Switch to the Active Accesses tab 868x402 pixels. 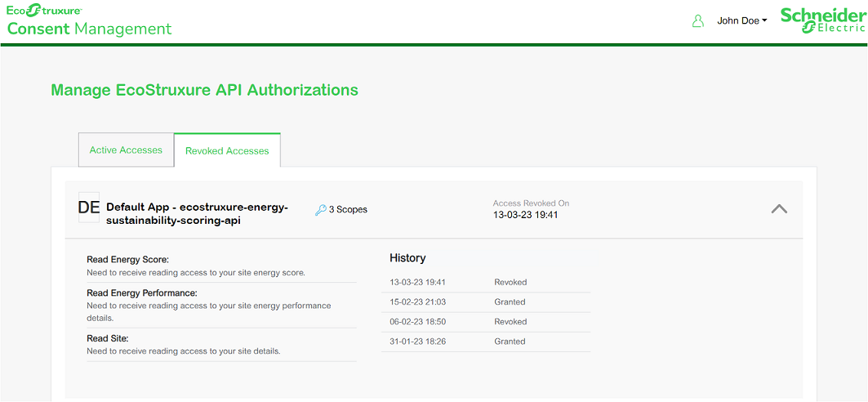[x=127, y=150]
